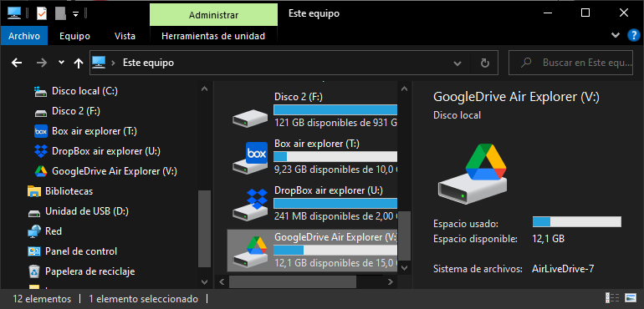This screenshot has height=309, width=644.
Task: Click the Control Panel icon in navigation pane
Action: tap(34, 251)
